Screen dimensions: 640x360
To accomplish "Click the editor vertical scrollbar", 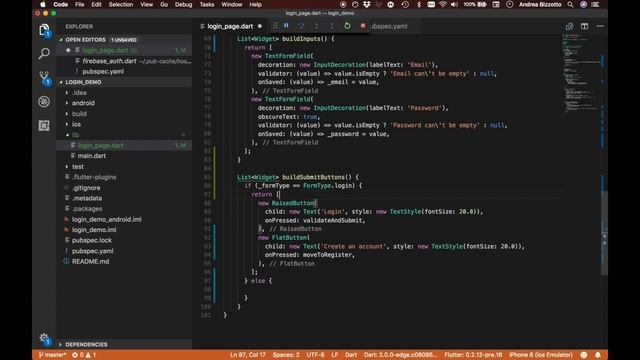I will (604, 233).
